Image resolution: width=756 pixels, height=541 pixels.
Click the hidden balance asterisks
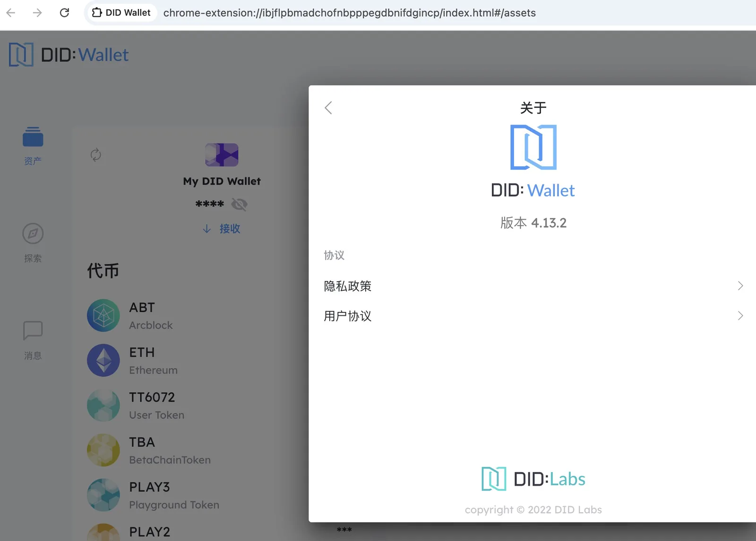click(x=210, y=204)
